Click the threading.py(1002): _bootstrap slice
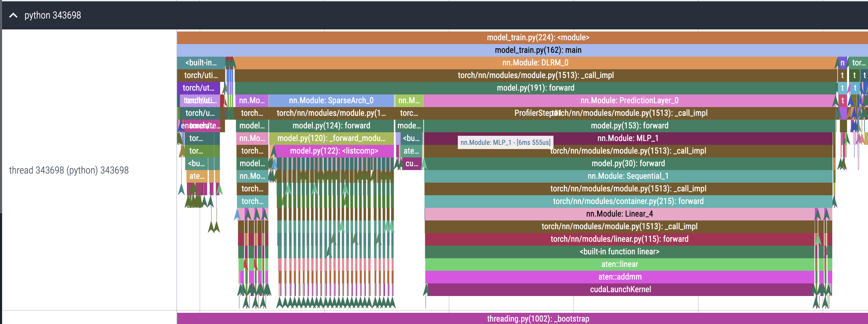The width and height of the screenshot is (868, 324). [522, 318]
